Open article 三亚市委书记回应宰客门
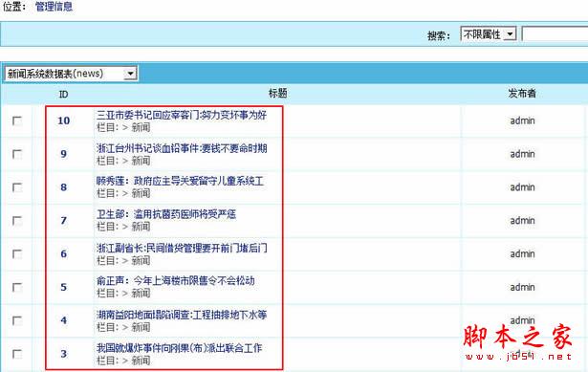Screen dimensions: 588x372 (182, 115)
